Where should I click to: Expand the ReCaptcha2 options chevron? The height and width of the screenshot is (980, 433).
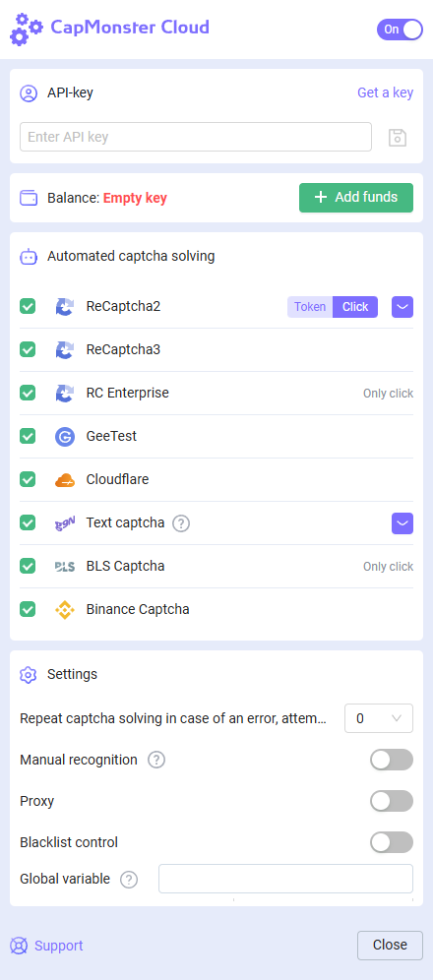(x=402, y=307)
